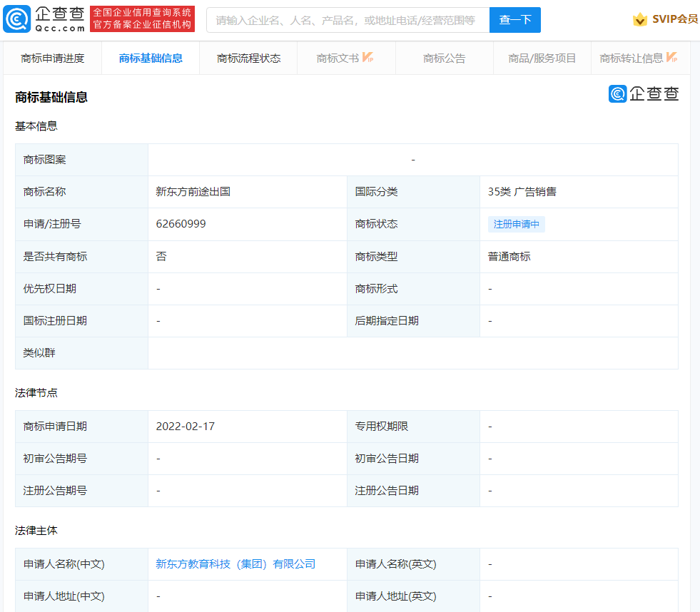Click the 基本信息 section heading
Viewport: 700px width, 612px height.
pos(36,126)
